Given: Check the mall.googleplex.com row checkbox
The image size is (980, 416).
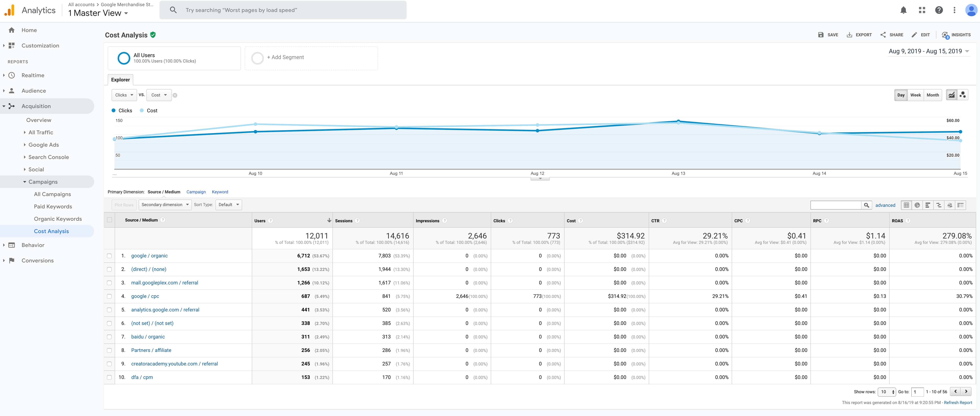Looking at the screenshot, I should (x=110, y=283).
